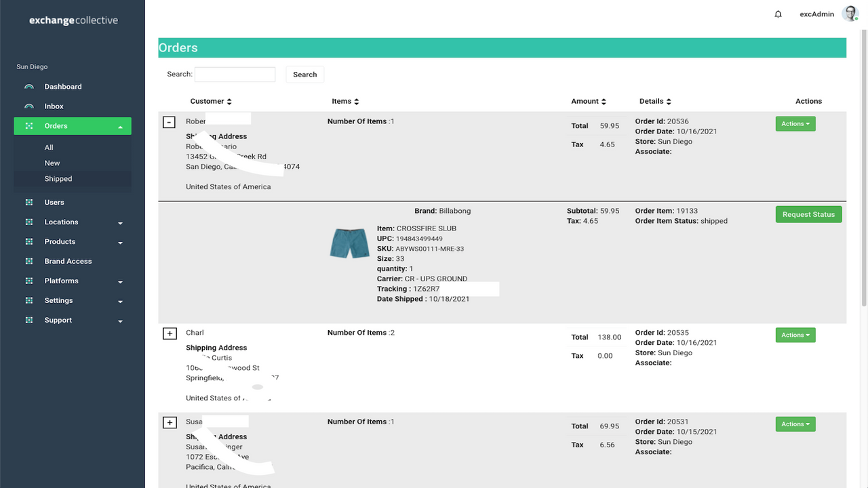Image resolution: width=868 pixels, height=488 pixels.
Task: Click the excAdmin username
Action: pyautogui.click(x=817, y=14)
